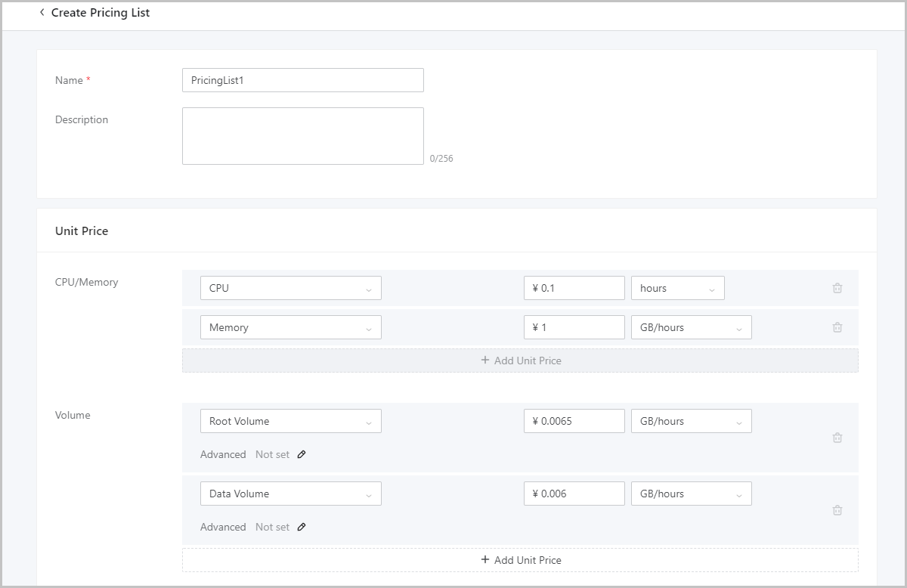Viewport: 907px width, 588px height.
Task: Remove the Root Volume price row
Action: pyautogui.click(x=837, y=438)
